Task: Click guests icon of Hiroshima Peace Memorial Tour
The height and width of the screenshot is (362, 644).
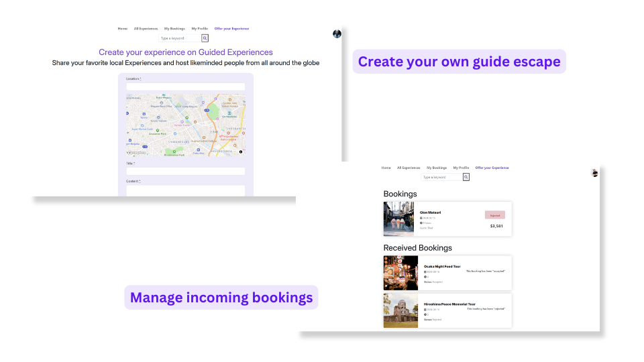Action: pos(425,314)
